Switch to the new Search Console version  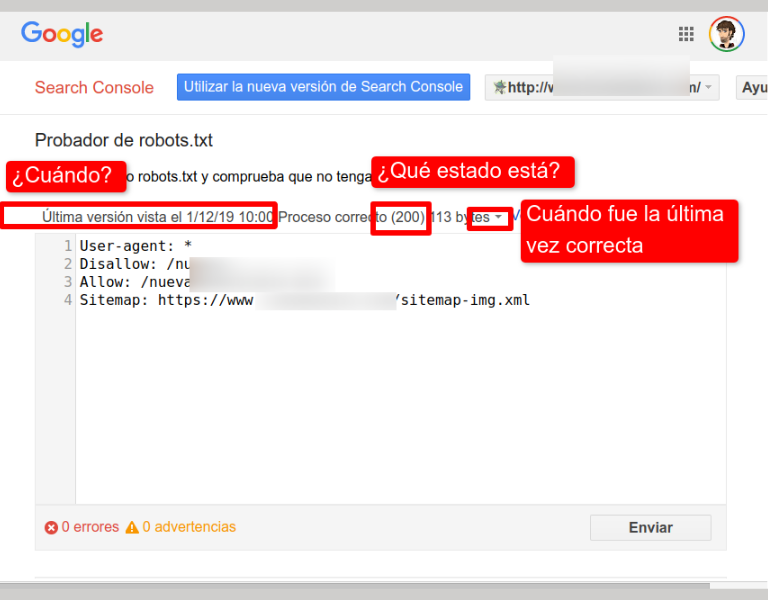(x=323, y=87)
